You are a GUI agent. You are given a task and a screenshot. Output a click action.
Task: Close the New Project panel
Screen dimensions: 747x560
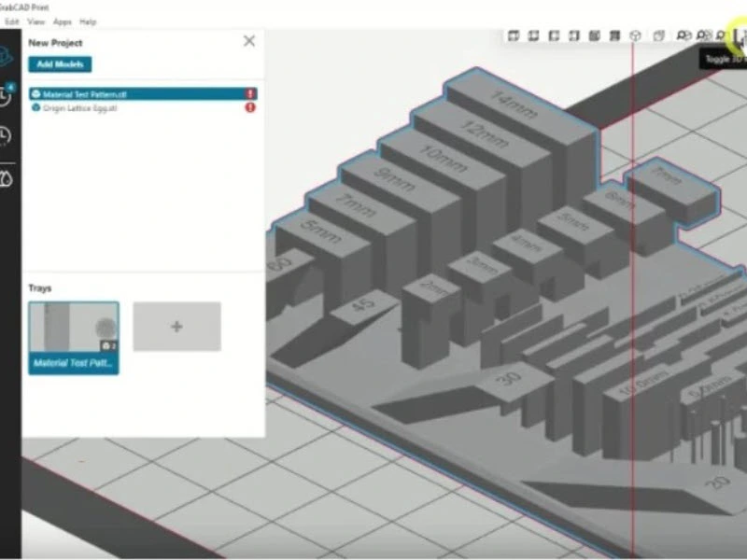248,41
